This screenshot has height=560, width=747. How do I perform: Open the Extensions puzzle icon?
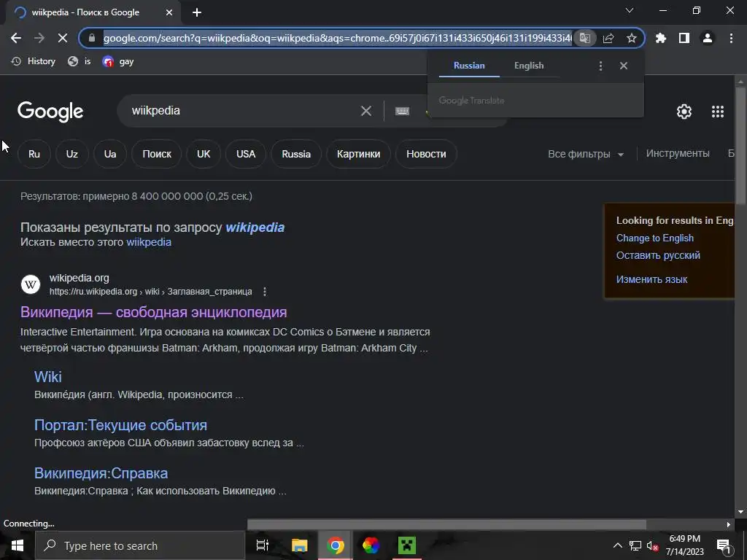click(661, 38)
